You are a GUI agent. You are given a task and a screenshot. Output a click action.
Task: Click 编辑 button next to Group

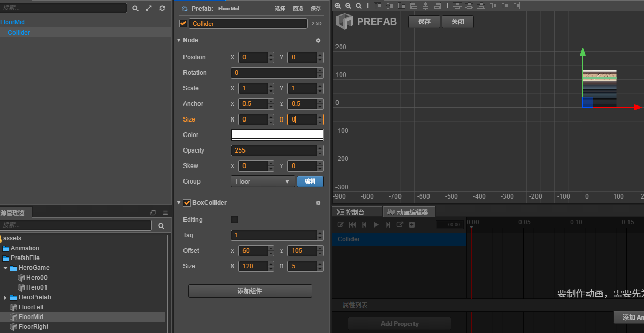tap(310, 181)
